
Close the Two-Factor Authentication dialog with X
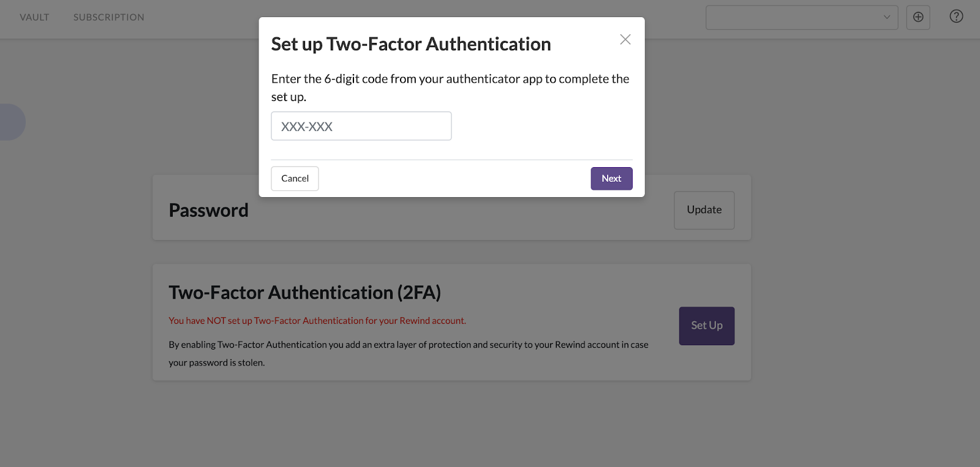625,39
